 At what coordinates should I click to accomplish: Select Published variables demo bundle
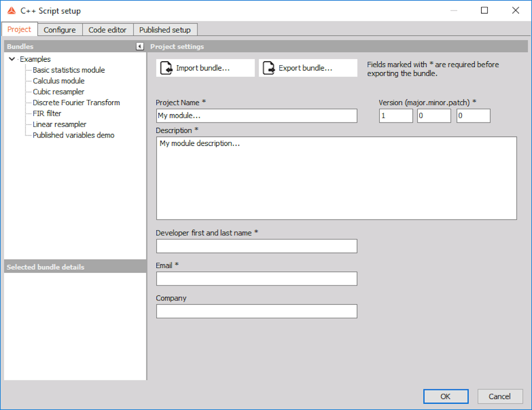tap(74, 135)
